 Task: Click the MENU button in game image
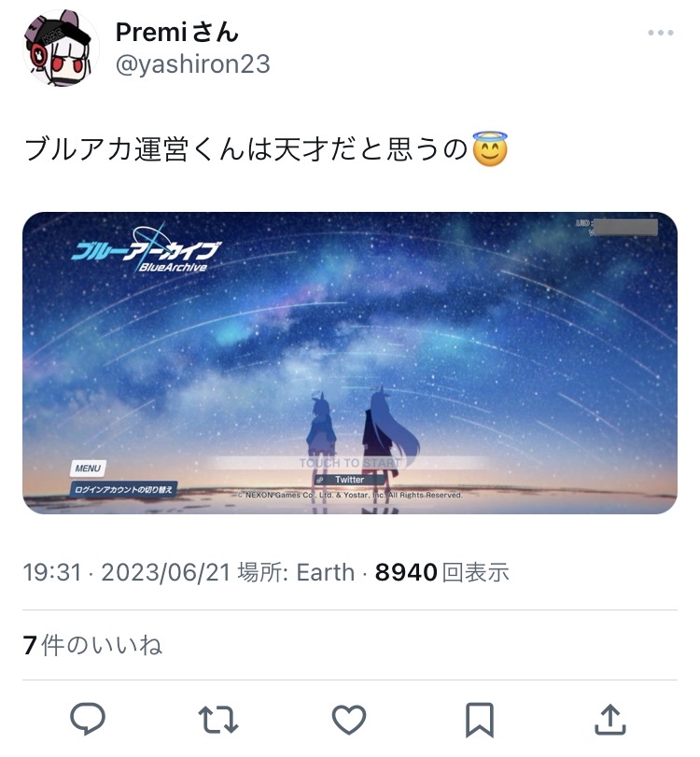(x=88, y=469)
